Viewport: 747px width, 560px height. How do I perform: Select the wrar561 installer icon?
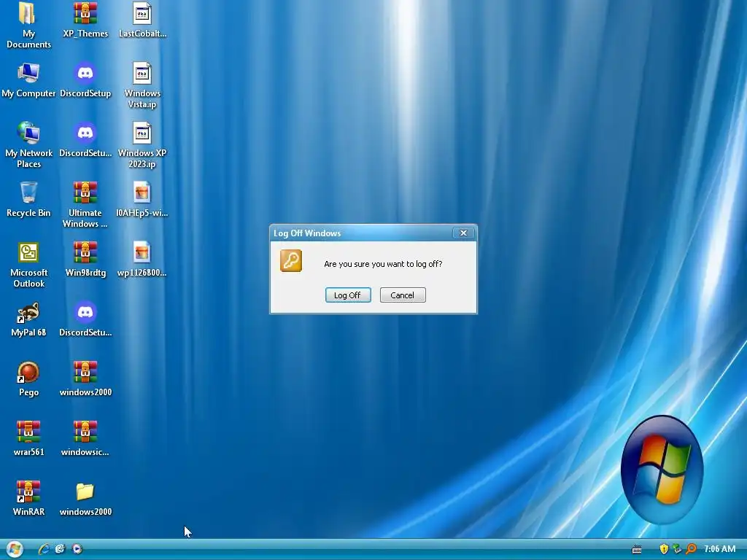coord(28,439)
